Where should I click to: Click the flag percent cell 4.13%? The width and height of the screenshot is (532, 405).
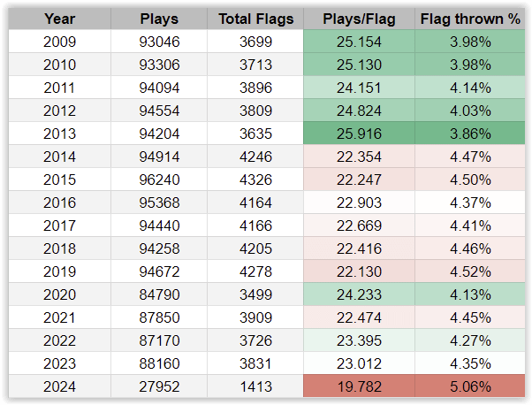[470, 294]
